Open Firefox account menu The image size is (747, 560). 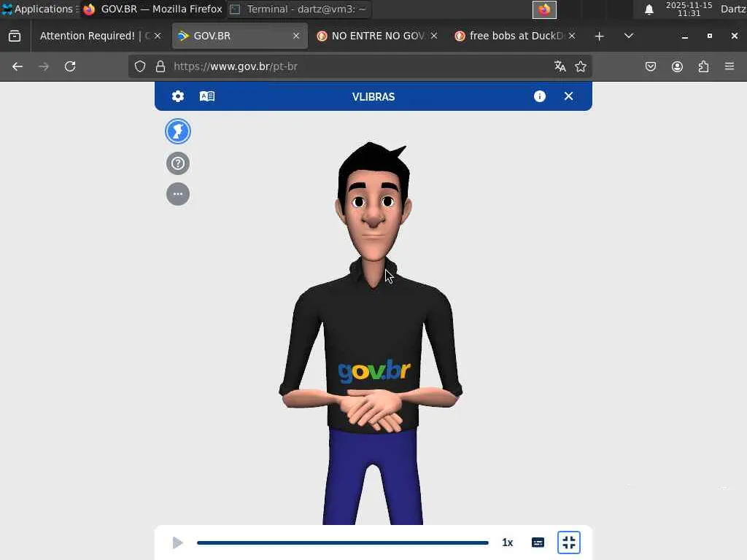[x=677, y=66]
